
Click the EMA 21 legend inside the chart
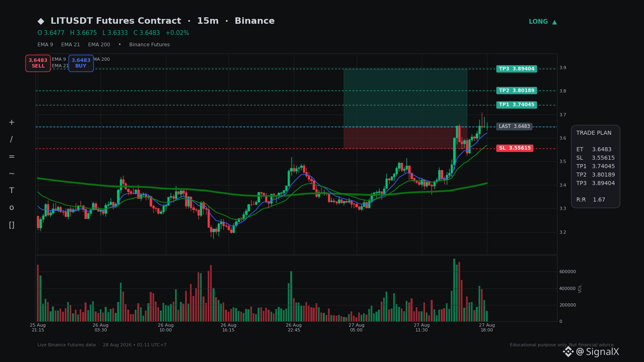coord(60,66)
